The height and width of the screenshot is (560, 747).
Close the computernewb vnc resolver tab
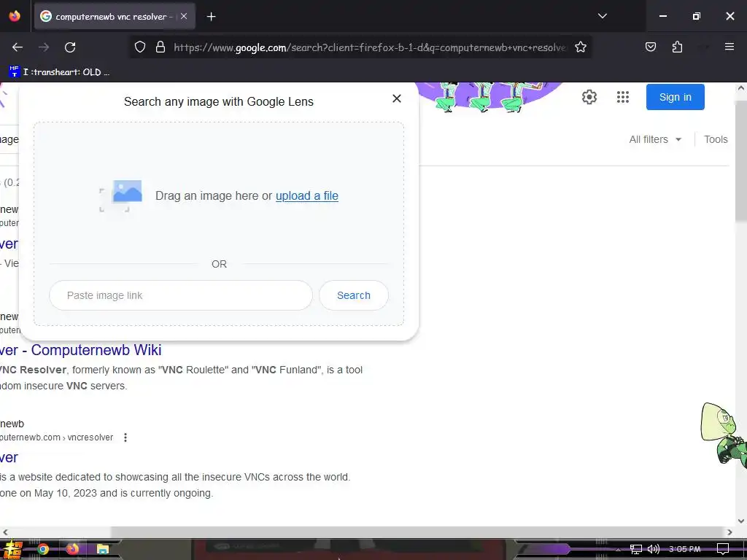(x=183, y=16)
